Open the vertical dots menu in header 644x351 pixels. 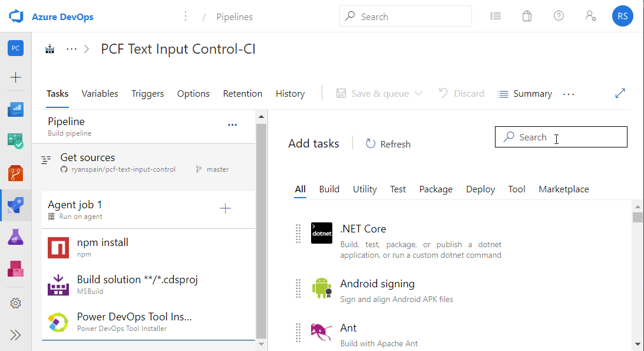(x=186, y=16)
